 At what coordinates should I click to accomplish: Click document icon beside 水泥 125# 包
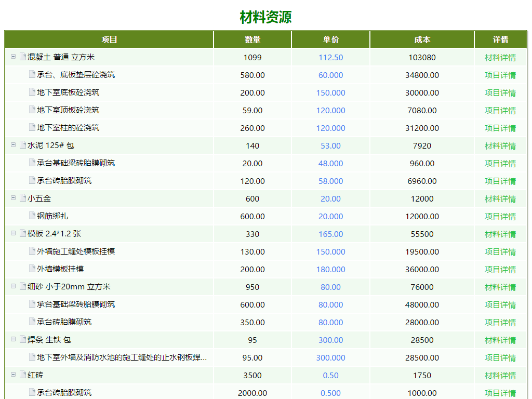coord(23,144)
